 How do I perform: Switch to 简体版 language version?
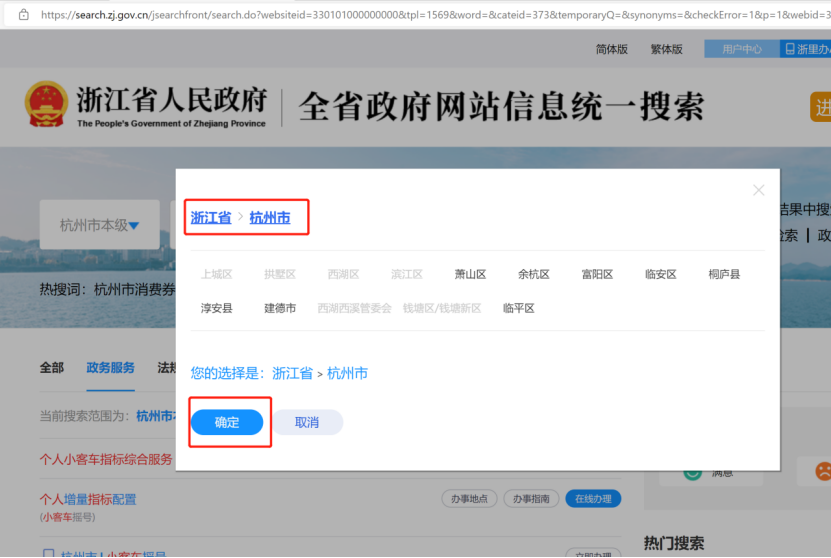[612, 49]
